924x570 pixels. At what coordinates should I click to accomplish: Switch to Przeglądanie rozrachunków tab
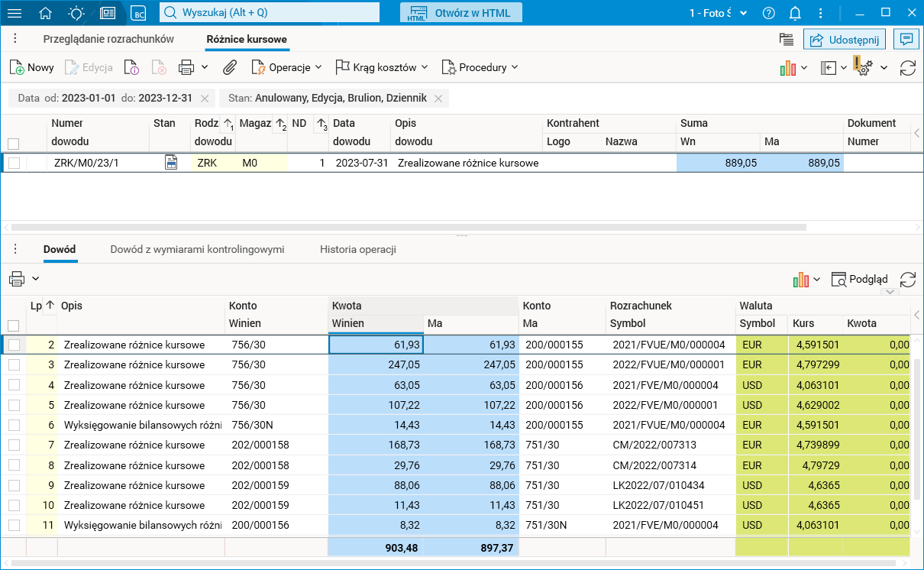point(108,39)
